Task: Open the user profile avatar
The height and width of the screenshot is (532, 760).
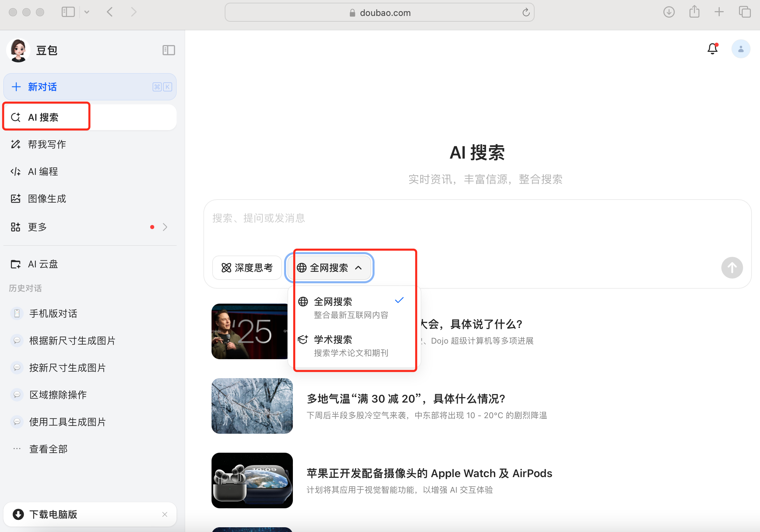Action: point(741,49)
